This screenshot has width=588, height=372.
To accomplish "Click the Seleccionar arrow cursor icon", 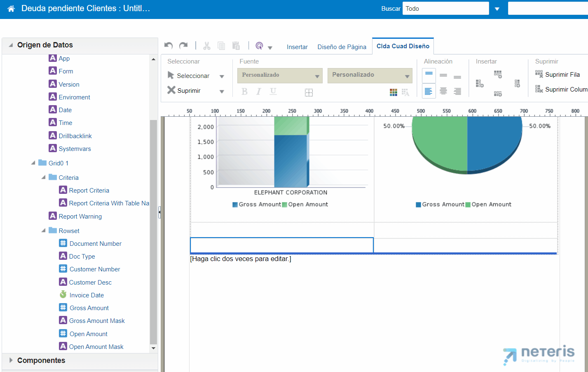I will point(171,75).
